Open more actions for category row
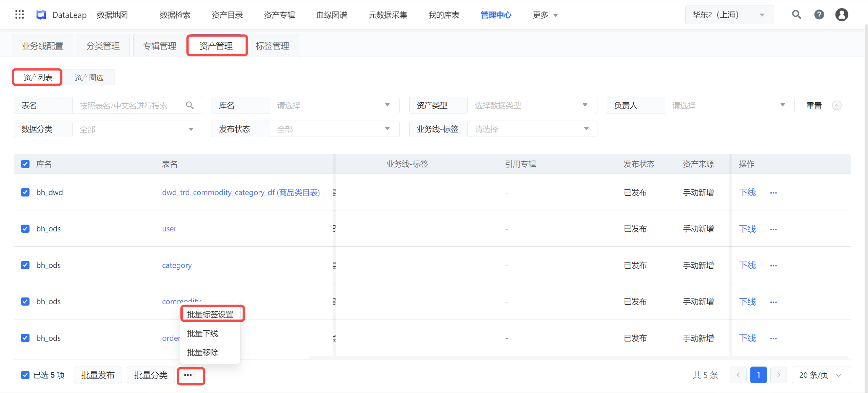This screenshot has height=393, width=868. coord(773,266)
